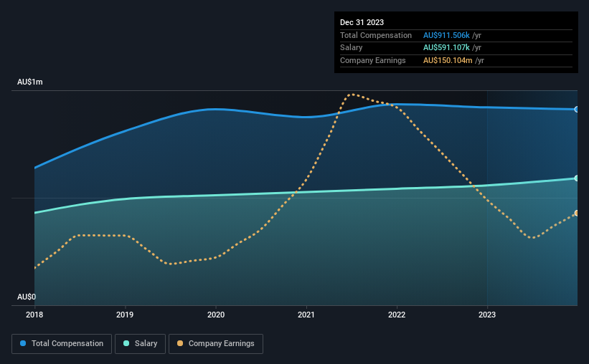Viewport: 589px width, 364px height.
Task: Click the Salary line endpoint marker
Action: click(x=576, y=178)
